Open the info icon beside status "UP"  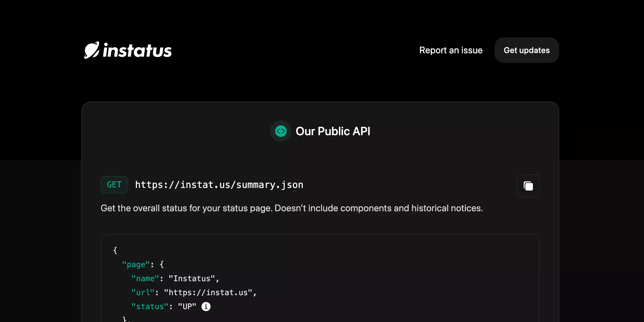(x=206, y=307)
